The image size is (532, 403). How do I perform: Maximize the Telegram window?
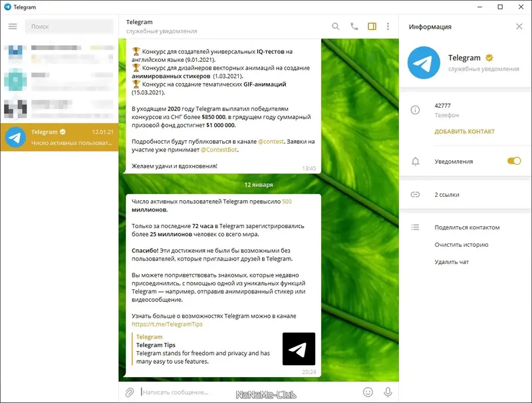tap(500, 7)
